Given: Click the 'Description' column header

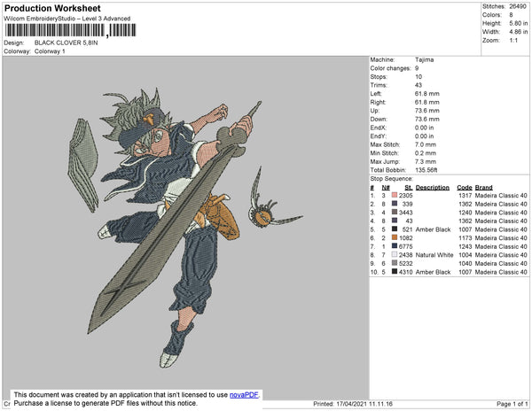Looking at the screenshot, I should (x=433, y=188).
